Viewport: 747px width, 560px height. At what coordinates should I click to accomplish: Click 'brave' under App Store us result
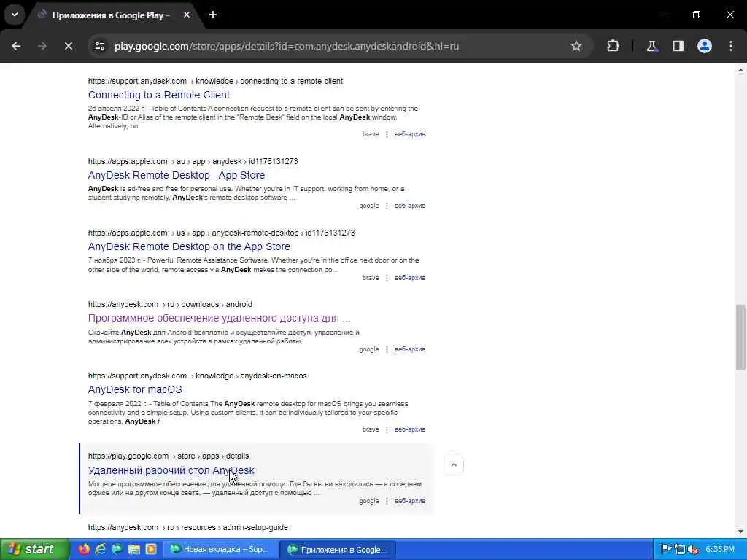371,278
